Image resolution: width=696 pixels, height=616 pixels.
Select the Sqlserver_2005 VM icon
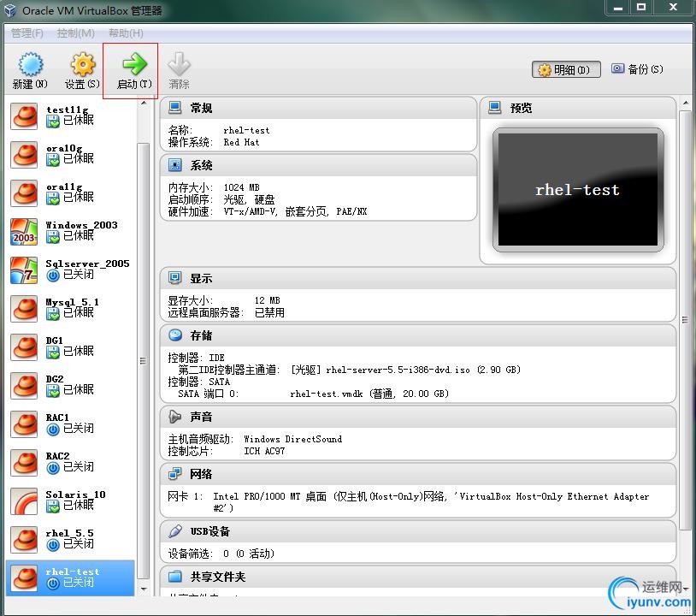click(25, 270)
